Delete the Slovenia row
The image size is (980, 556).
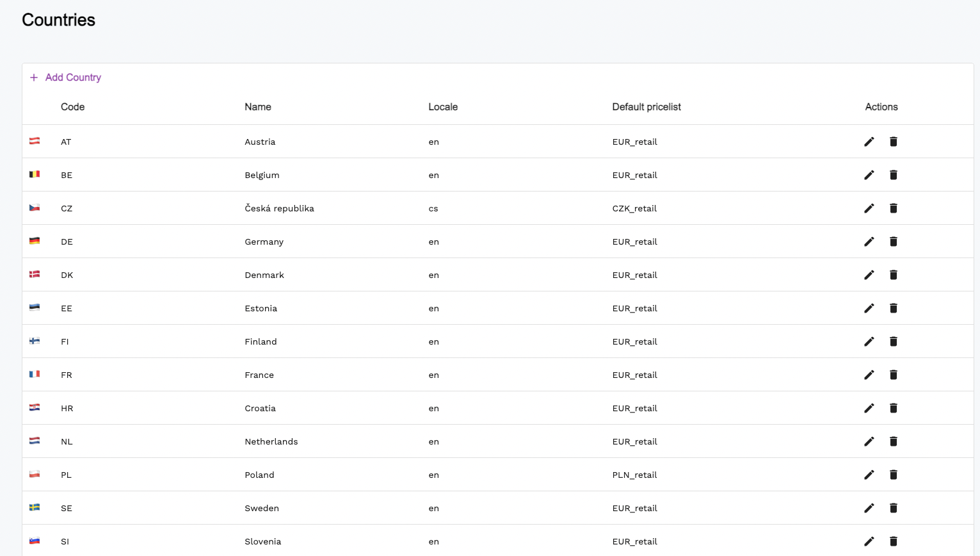tap(894, 541)
